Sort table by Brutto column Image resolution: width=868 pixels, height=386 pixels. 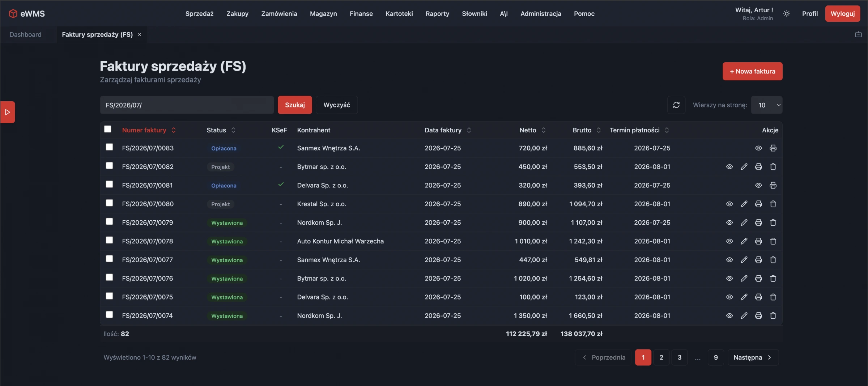[587, 130]
